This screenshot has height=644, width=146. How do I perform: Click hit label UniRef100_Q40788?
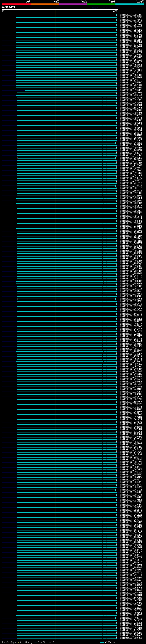point(131,387)
